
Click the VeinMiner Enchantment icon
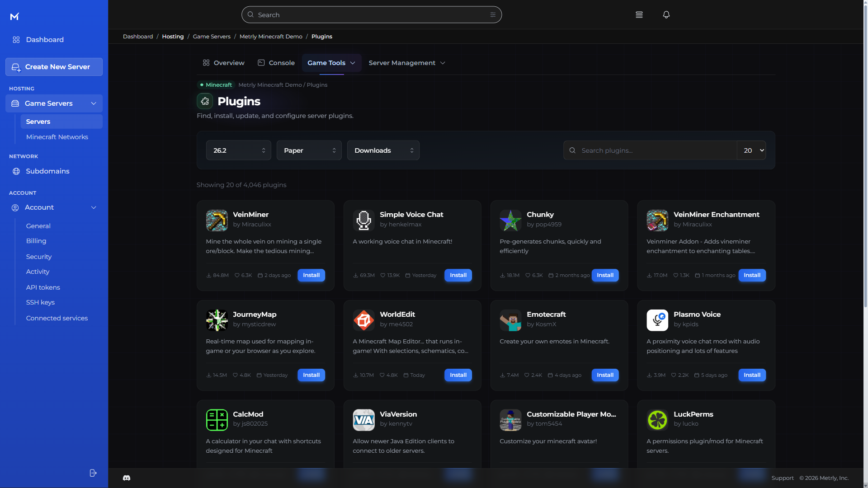[658, 221]
